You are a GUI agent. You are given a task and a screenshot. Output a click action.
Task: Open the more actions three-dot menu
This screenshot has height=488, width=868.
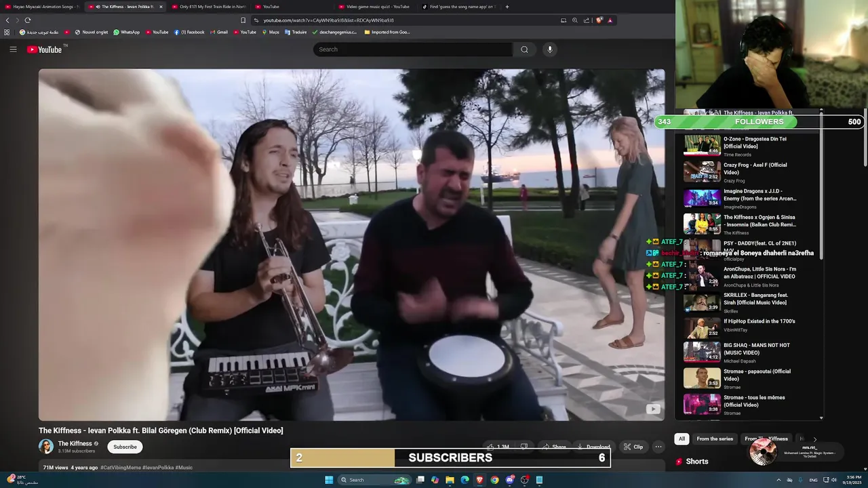(x=658, y=447)
